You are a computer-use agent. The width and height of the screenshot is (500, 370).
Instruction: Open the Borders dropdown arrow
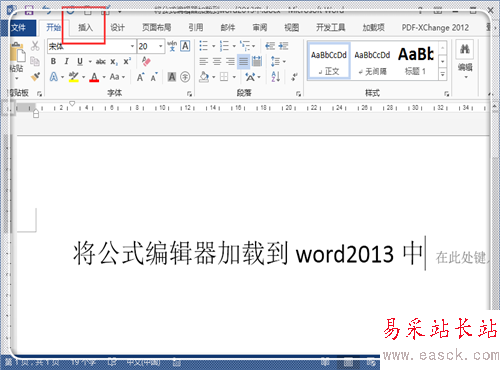pos(234,77)
